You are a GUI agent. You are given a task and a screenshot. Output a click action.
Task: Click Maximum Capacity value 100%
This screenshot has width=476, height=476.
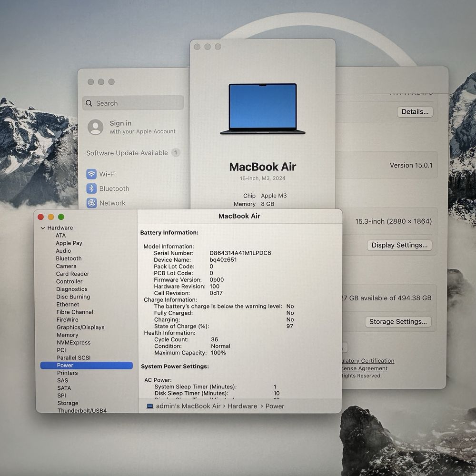click(x=218, y=353)
